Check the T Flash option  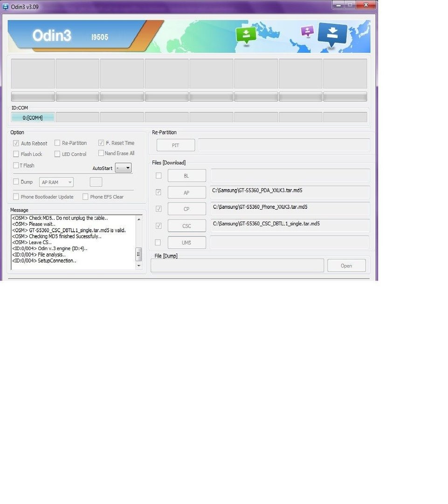tap(16, 165)
